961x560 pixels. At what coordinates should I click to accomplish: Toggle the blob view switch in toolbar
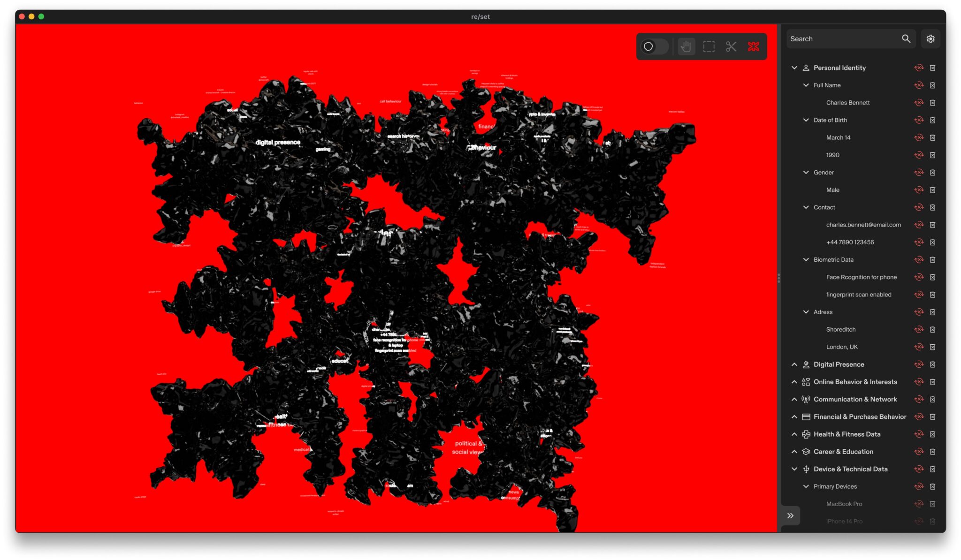654,46
